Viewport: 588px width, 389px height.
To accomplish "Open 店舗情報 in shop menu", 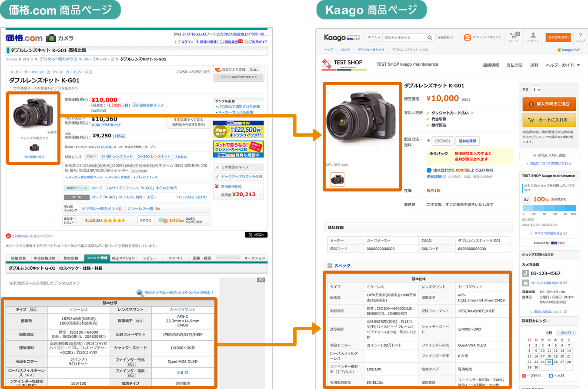I will [x=491, y=65].
